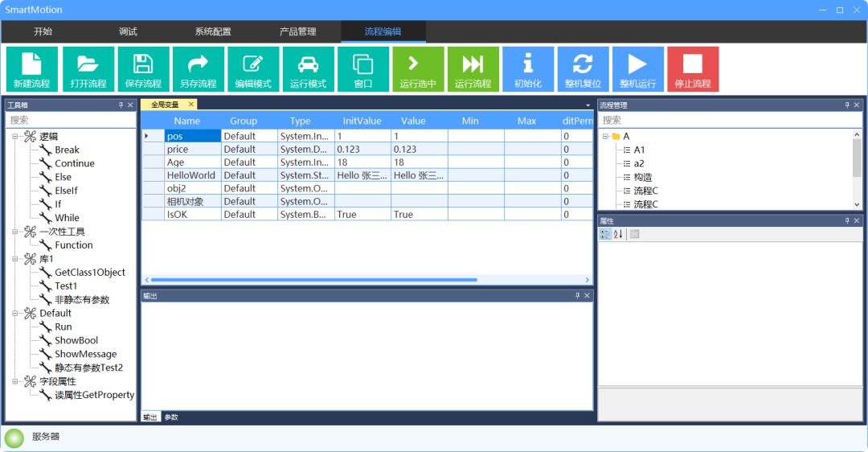Show categorized view in 属性 panel

pyautogui.click(x=606, y=234)
